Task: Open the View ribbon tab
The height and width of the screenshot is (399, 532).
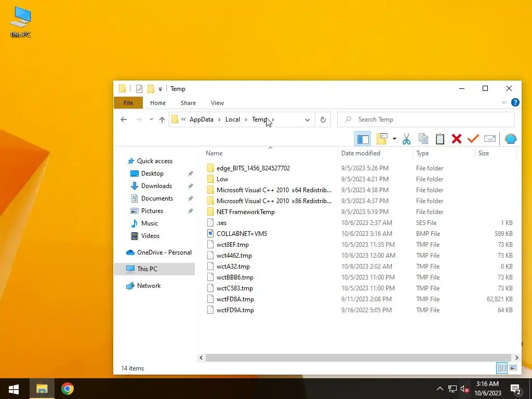Action: click(217, 103)
